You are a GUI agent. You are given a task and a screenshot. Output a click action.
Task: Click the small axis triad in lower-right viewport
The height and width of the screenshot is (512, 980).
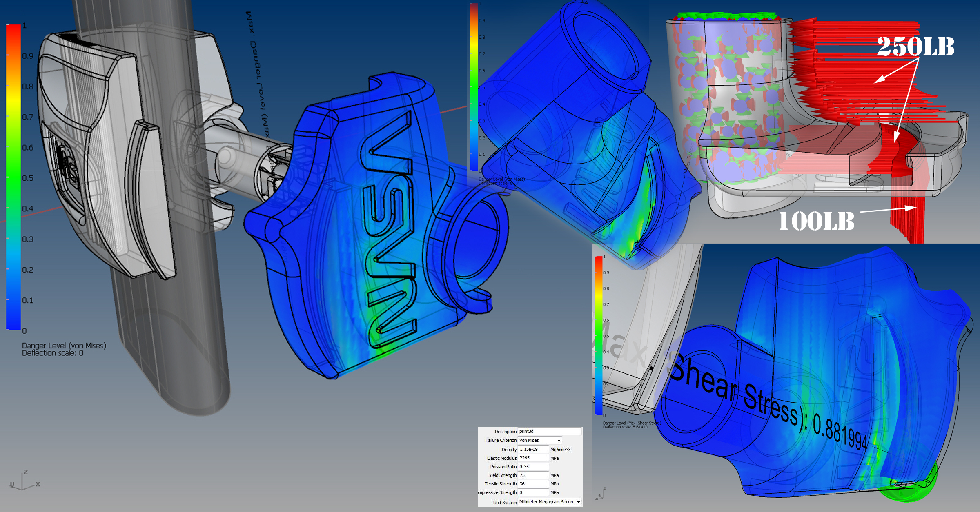[601, 494]
